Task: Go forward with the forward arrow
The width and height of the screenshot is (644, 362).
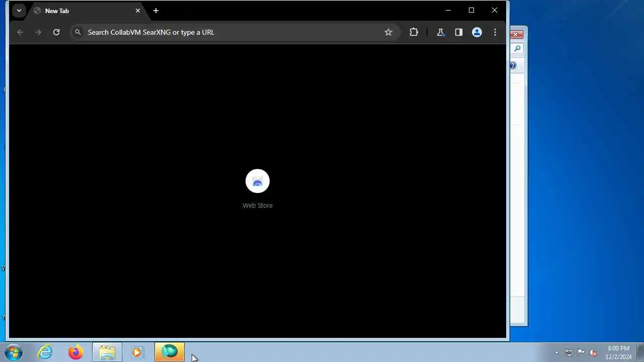Action: [x=38, y=32]
